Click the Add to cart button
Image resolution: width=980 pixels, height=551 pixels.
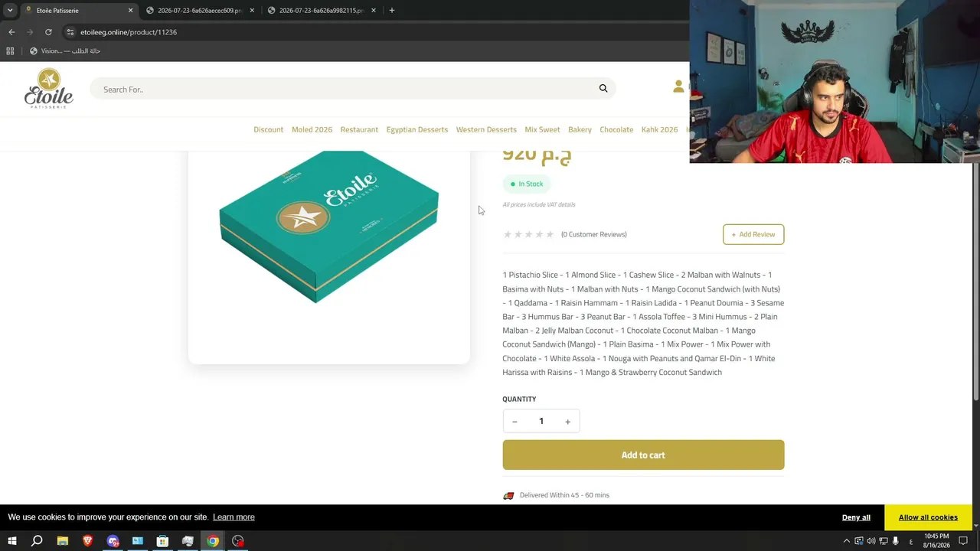point(643,455)
